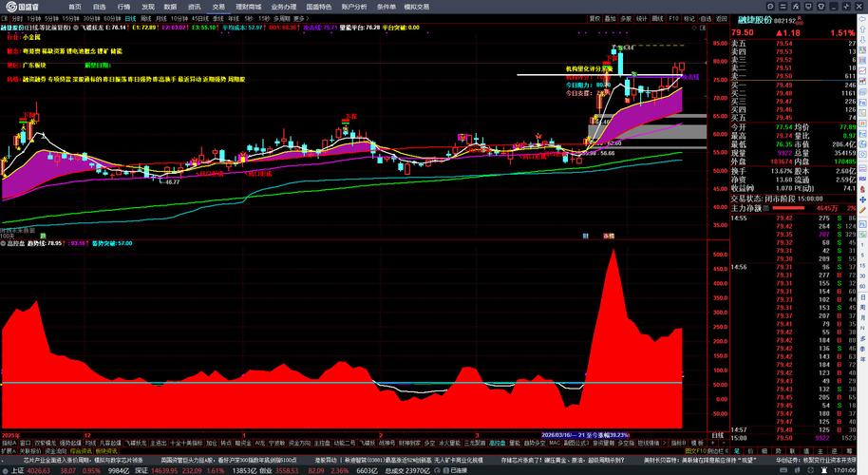Click the left arrow icon on right sidebar
This screenshot has width=868, height=475.
click(862, 19)
